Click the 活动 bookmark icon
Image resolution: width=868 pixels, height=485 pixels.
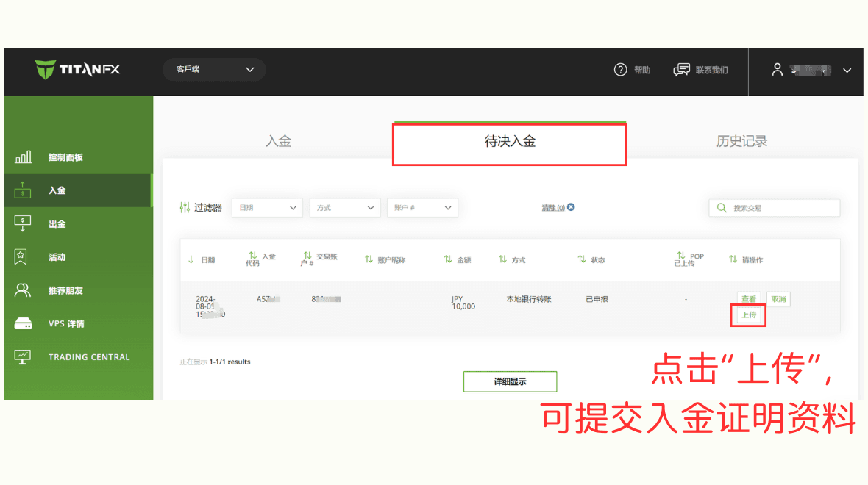pos(24,256)
